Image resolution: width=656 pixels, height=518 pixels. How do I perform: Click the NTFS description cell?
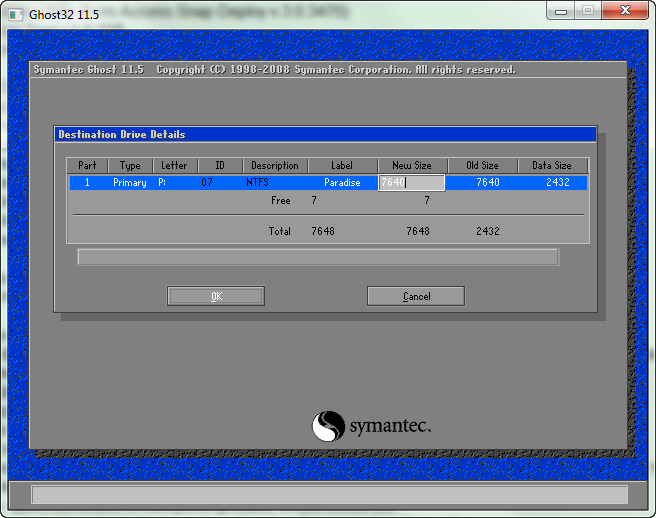pyautogui.click(x=258, y=183)
